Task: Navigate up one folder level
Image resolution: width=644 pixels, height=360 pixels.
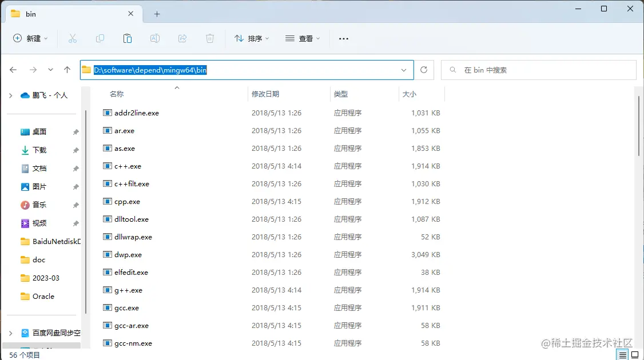Action: (67, 70)
